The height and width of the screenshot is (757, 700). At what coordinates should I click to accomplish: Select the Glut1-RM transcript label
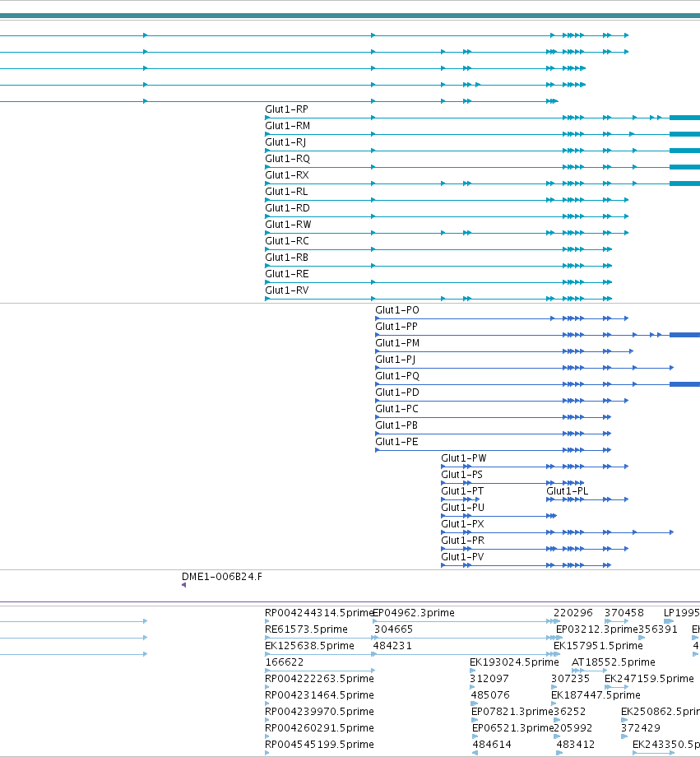(x=287, y=126)
